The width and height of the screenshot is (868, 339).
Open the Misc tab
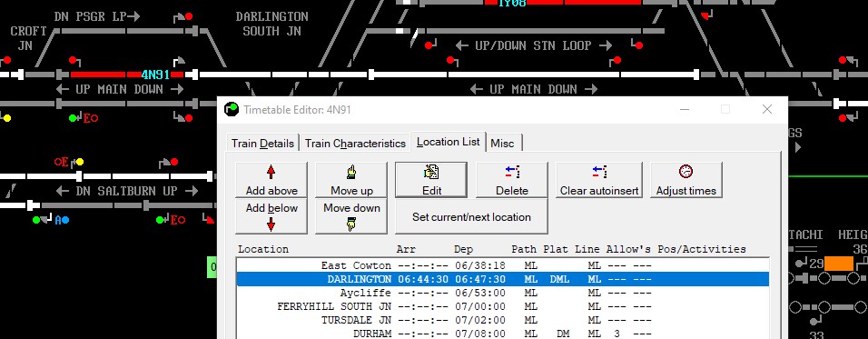(x=502, y=144)
